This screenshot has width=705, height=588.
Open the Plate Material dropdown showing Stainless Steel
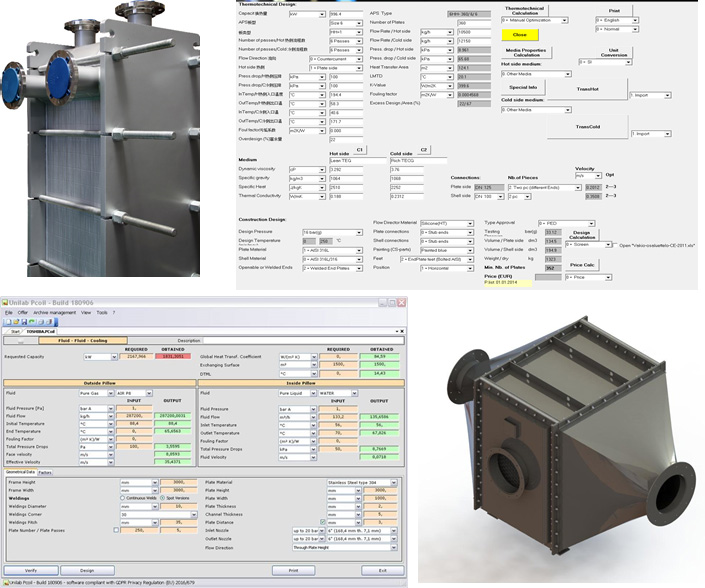358,481
